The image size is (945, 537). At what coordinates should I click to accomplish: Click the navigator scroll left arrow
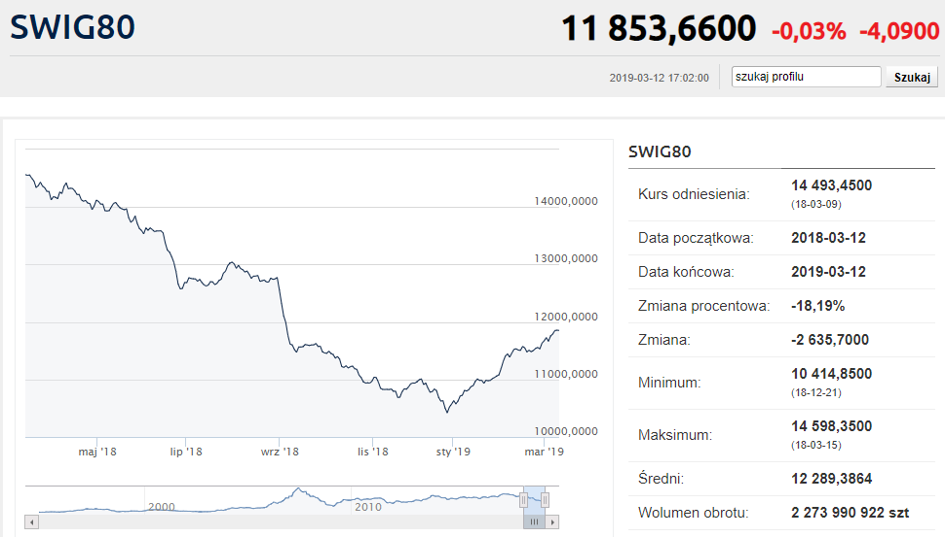pos(31,522)
